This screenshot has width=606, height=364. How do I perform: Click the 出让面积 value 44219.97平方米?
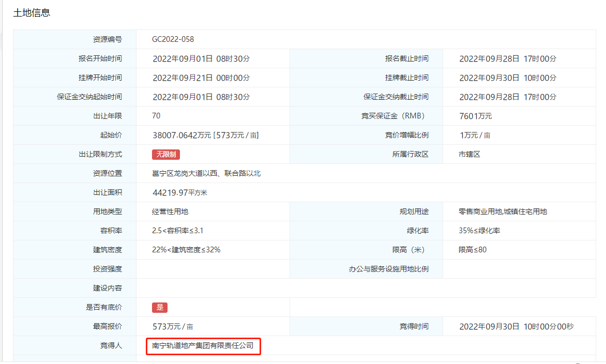[x=179, y=192]
